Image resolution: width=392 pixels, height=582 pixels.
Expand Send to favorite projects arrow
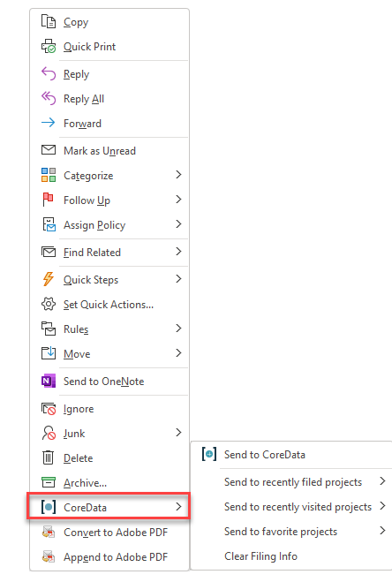(x=382, y=531)
